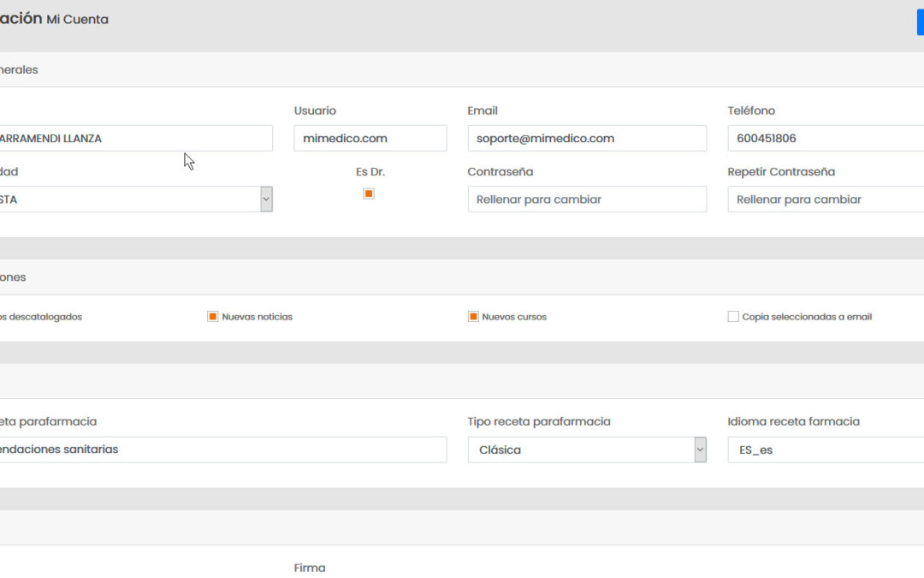Click the Email field soporte@mimedico.com
The image size is (924, 578).
click(587, 138)
